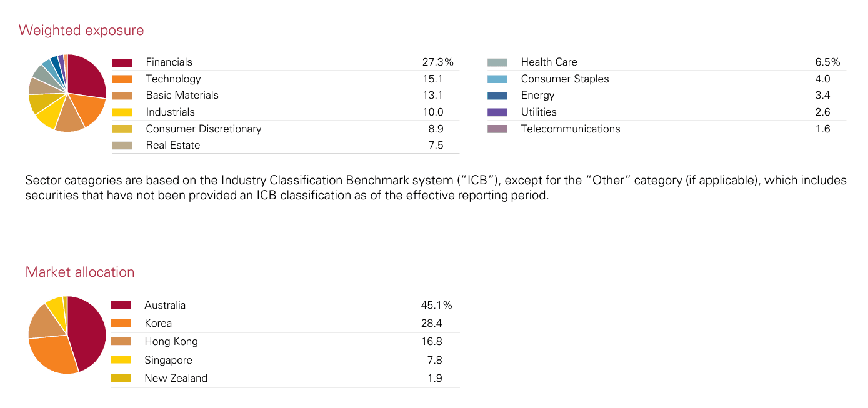The height and width of the screenshot is (408, 868).
Task: Click the Singapore 7.8 percentage value
Action: point(434,360)
